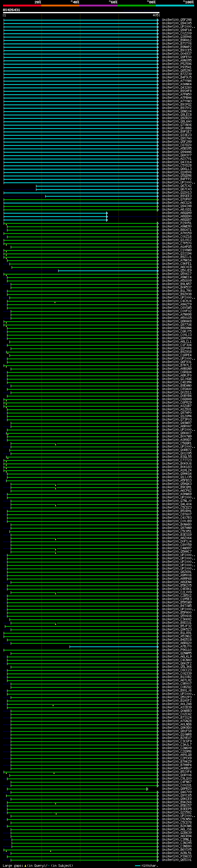Select the UniRef100_A7YVW4 label
This screenshot has height=868, width=197.
(177, 81)
